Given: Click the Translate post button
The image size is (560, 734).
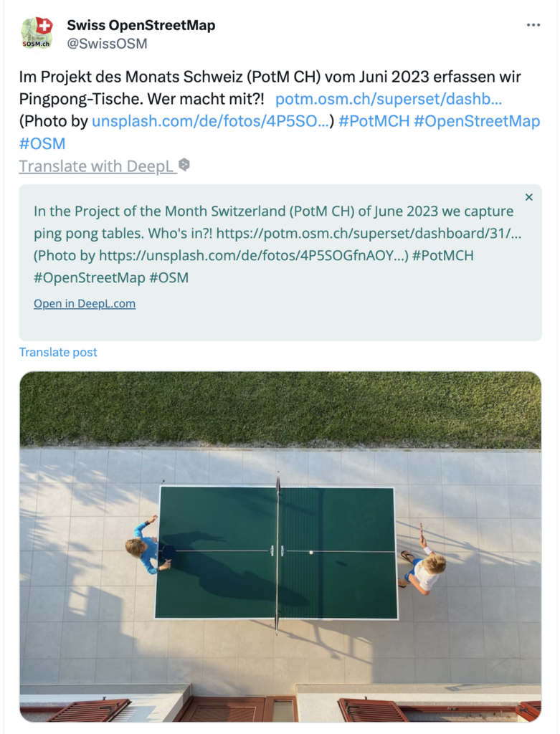Looking at the screenshot, I should pyautogui.click(x=58, y=352).
